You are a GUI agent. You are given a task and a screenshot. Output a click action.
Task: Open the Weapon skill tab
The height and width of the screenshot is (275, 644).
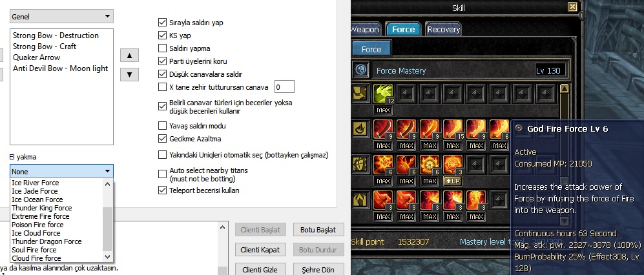coord(365,30)
